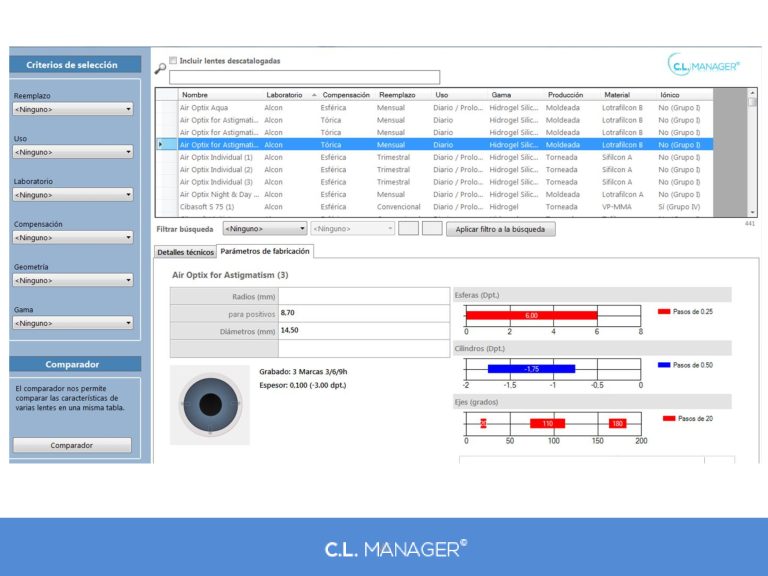The image size is (768, 576).
Task: Sort by the Material column header
Action: (x=617, y=95)
